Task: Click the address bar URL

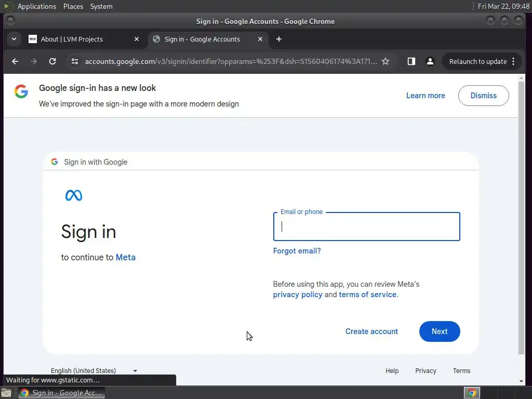Action: pos(231,61)
